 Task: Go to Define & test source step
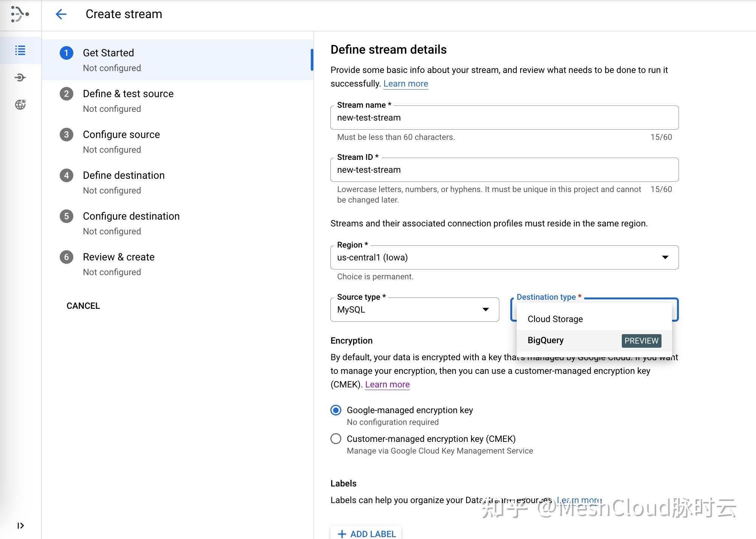click(128, 94)
